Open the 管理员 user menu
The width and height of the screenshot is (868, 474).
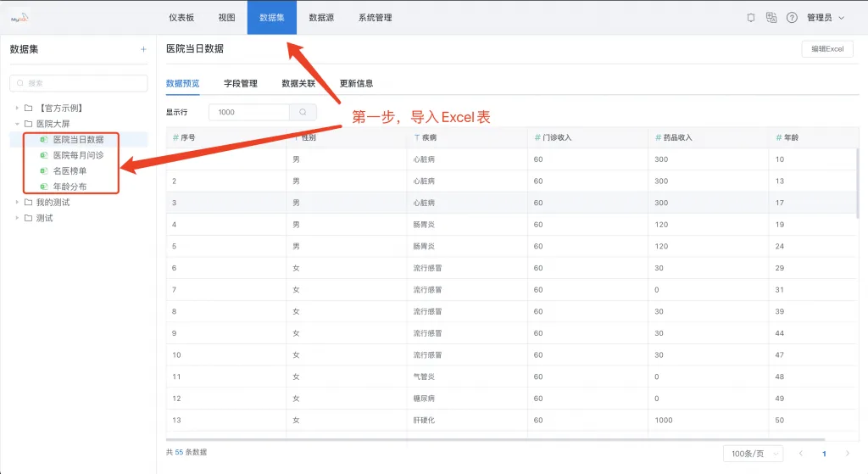pos(826,18)
